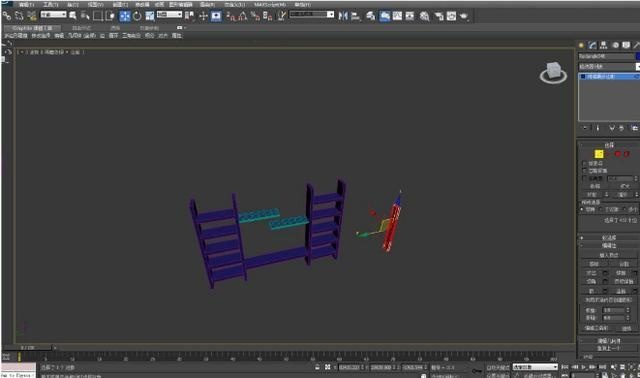
Task: Click the object color swatch in the command panel
Action: (x=638, y=56)
